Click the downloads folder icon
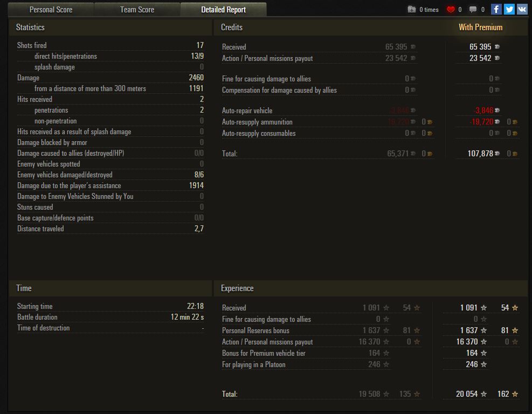532x414 pixels. (412, 9)
